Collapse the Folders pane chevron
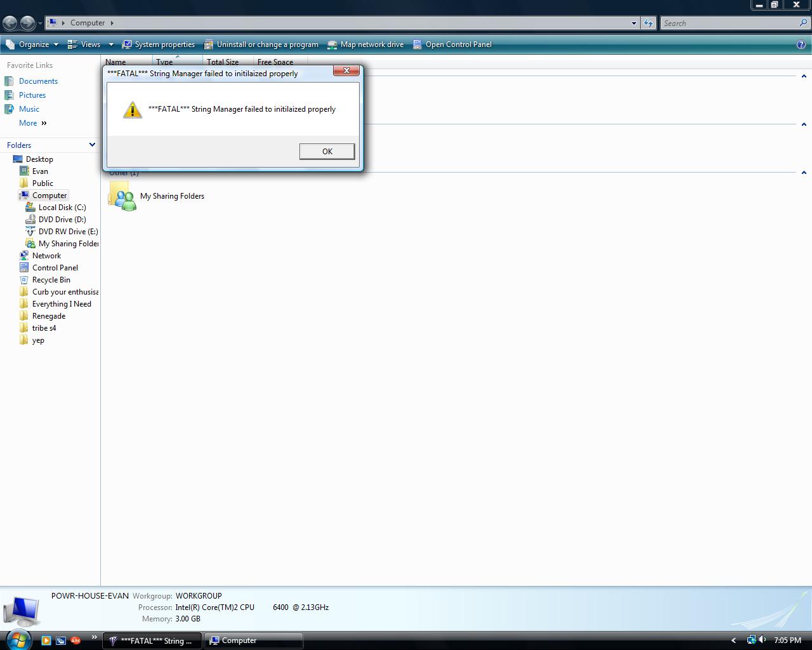Image resolution: width=812 pixels, height=650 pixels. (x=92, y=145)
